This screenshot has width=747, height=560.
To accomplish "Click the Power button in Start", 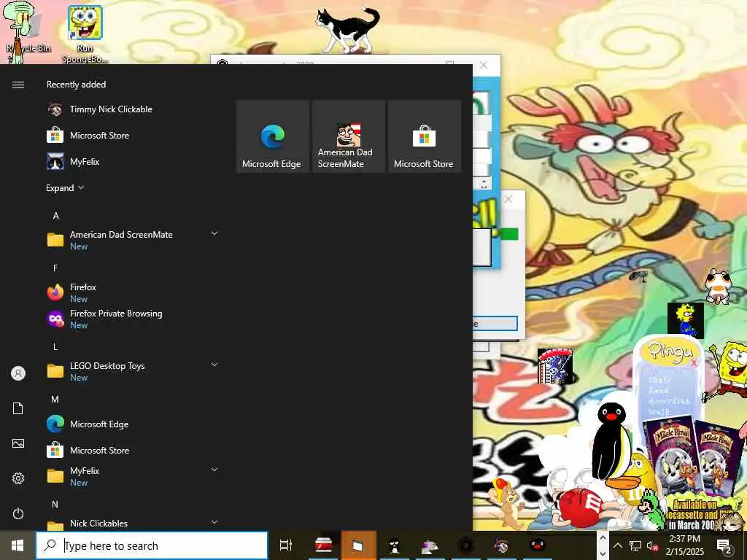I will pyautogui.click(x=18, y=513).
